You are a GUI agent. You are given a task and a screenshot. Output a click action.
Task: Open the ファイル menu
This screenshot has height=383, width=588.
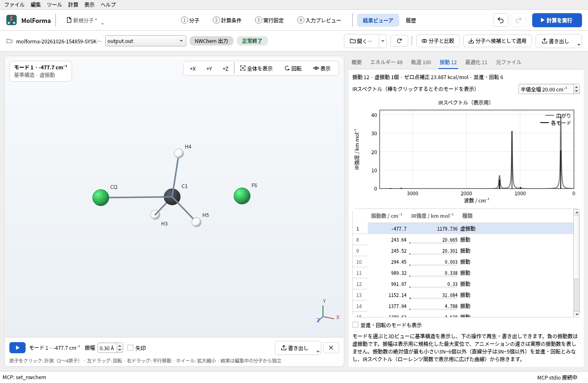coord(14,5)
